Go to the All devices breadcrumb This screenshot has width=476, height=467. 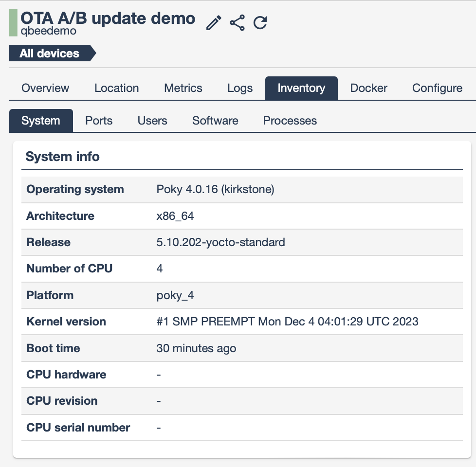point(50,54)
